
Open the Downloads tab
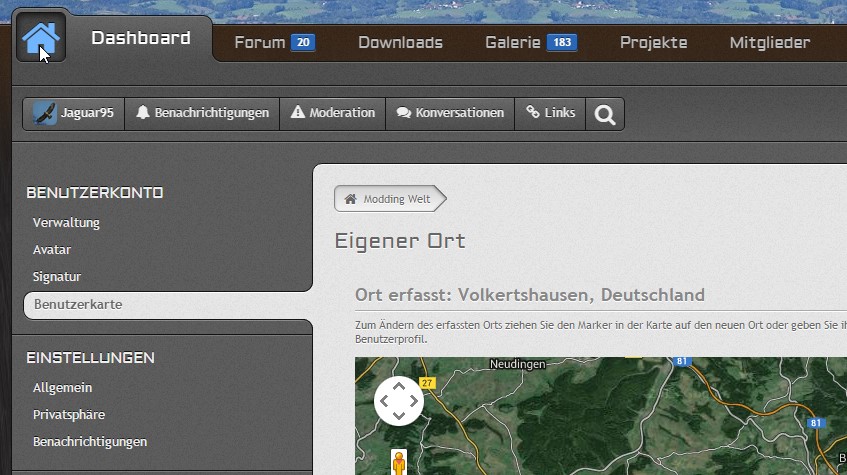400,42
